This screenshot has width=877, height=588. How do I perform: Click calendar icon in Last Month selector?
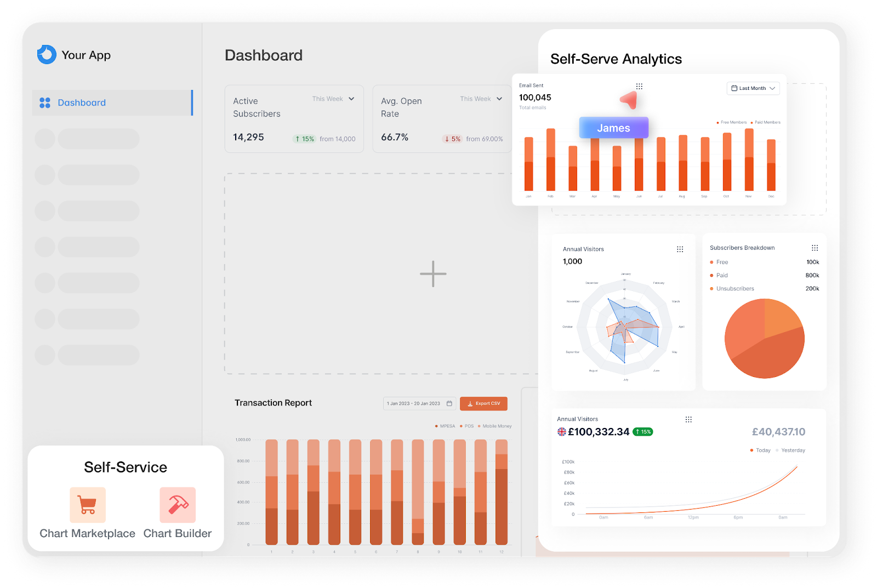734,88
